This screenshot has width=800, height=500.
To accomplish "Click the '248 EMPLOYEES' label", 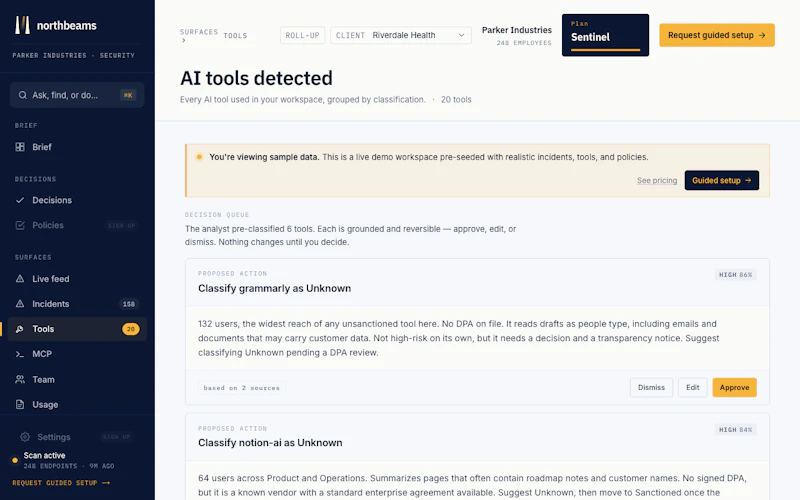I will click(523, 43).
